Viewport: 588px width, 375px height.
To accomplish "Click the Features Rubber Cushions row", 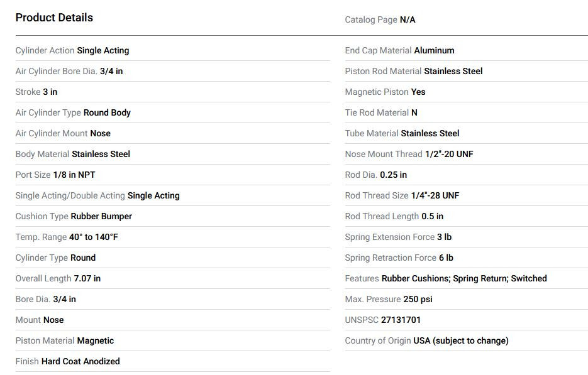I will point(446,278).
